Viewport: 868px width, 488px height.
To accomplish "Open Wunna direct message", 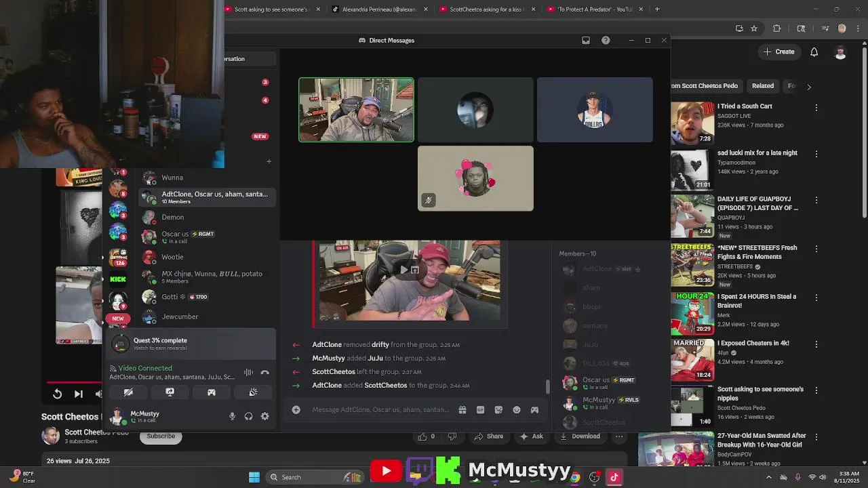I will [x=207, y=178].
